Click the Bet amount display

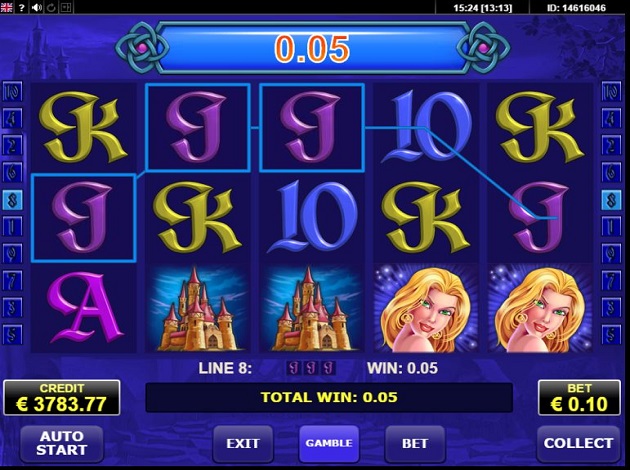579,398
